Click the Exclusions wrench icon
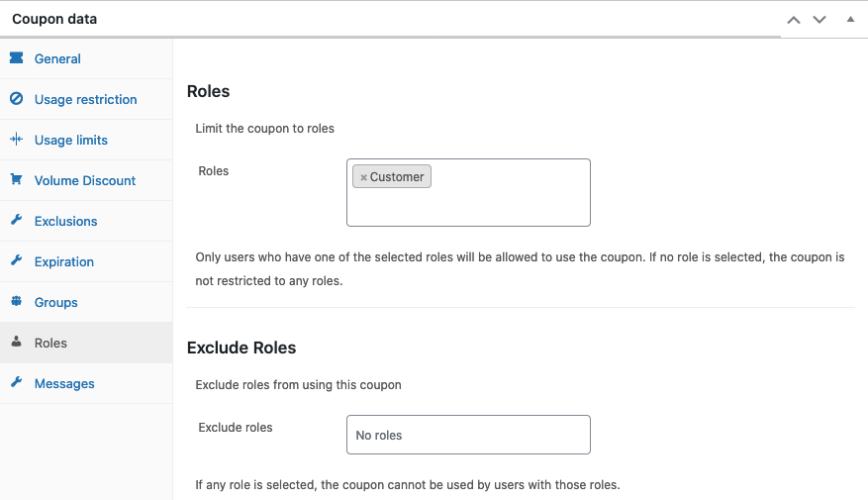Screen dimensions: 868x500 17,220
